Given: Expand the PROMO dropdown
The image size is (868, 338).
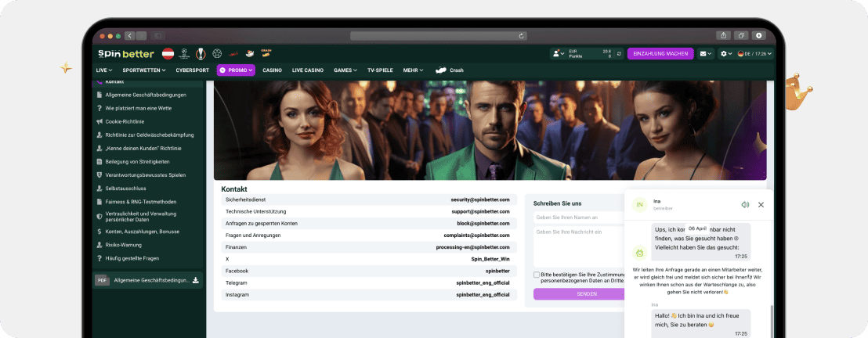Looking at the screenshot, I should 236,70.
